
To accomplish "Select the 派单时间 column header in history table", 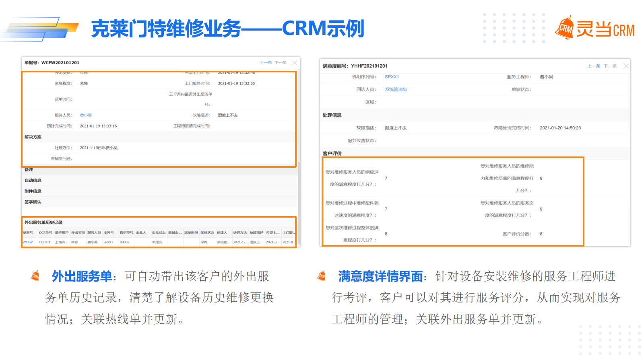I will [x=191, y=233].
